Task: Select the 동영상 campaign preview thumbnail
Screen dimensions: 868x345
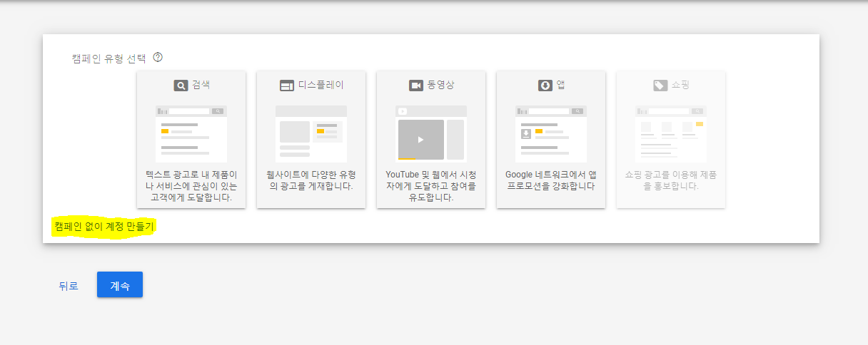Action: (431, 134)
